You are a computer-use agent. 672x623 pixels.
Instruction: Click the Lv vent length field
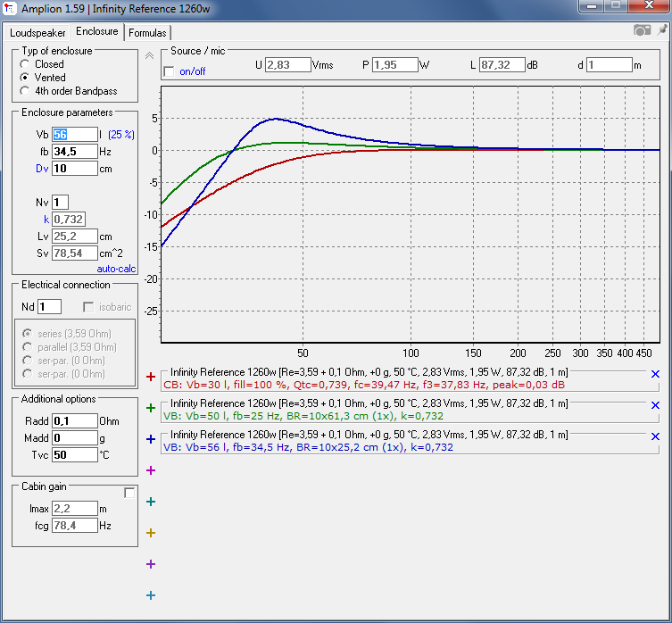75,237
